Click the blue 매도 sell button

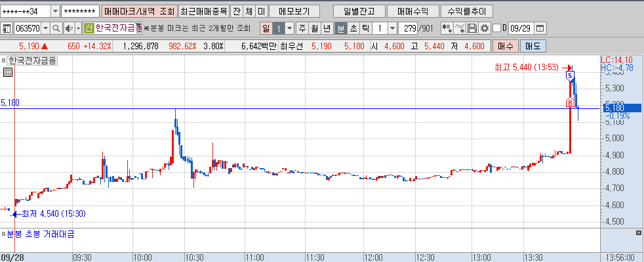pyautogui.click(x=533, y=46)
